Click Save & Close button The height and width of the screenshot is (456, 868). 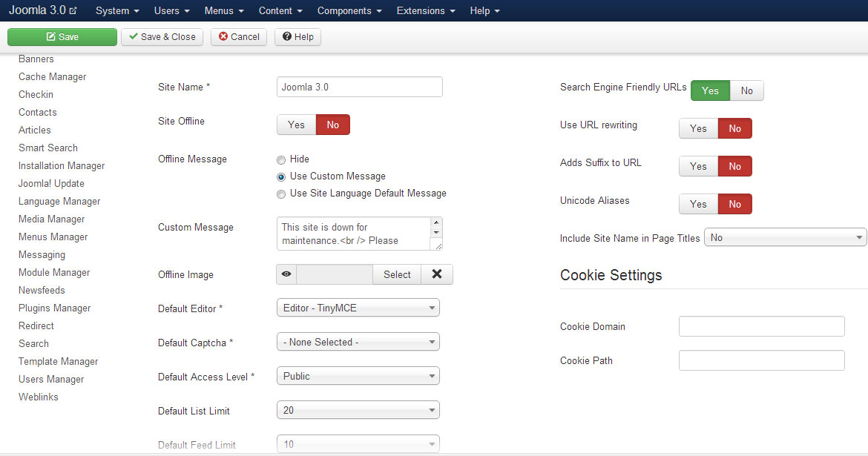pos(162,37)
